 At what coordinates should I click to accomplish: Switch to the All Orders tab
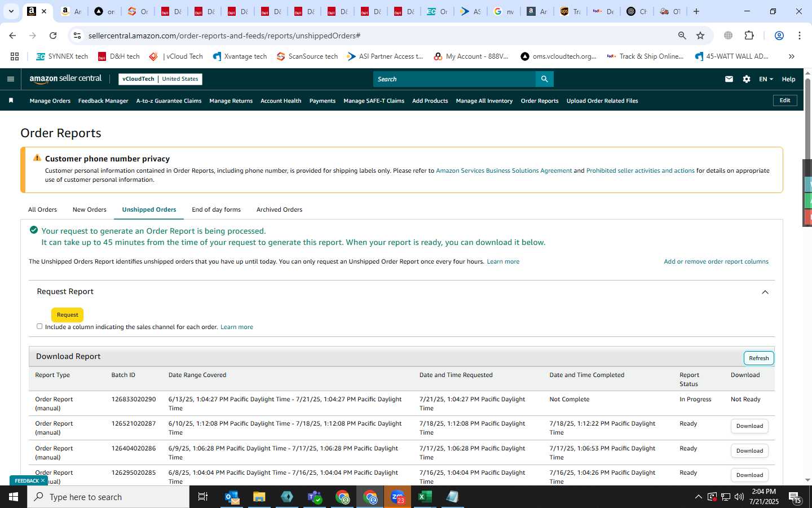tap(42, 209)
